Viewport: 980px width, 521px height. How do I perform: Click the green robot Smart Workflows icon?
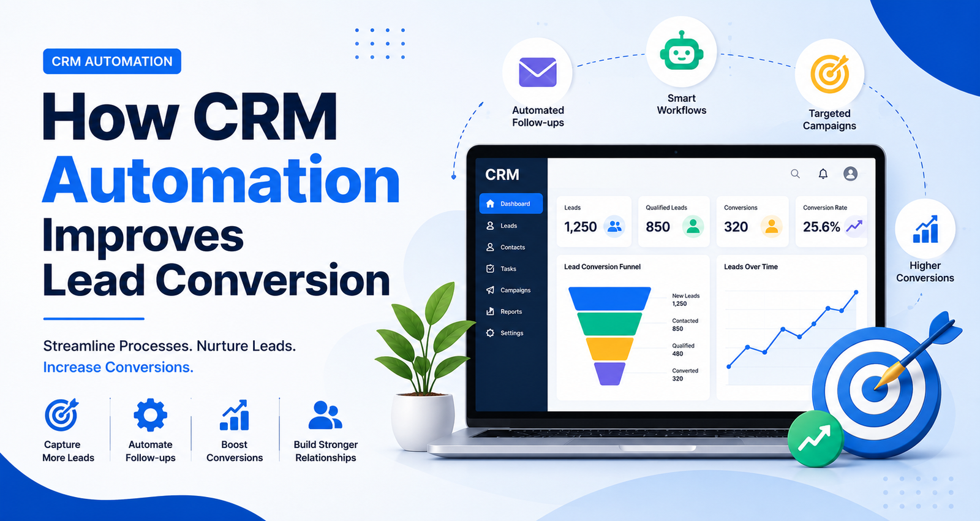(x=682, y=51)
